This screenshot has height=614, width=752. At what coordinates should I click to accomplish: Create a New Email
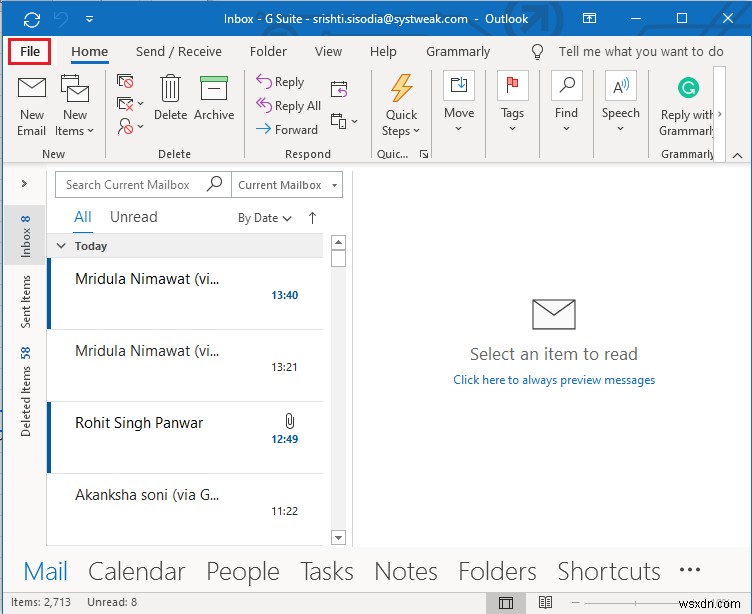[x=32, y=106]
